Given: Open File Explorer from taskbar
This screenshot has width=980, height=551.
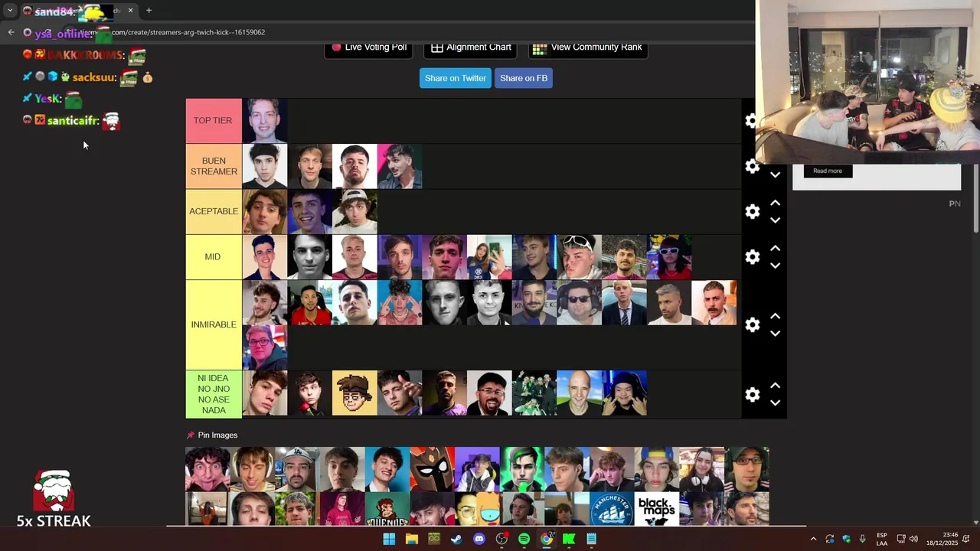Looking at the screenshot, I should tap(411, 539).
